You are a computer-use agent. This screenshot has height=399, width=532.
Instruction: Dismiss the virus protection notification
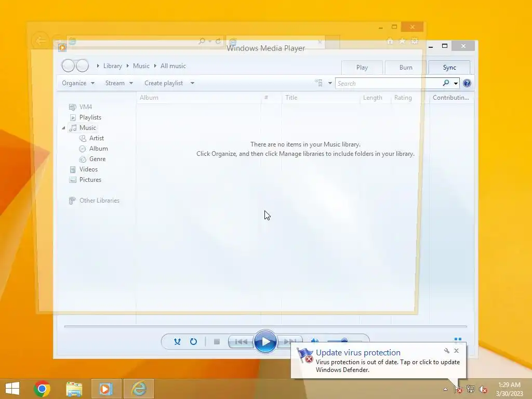456,351
